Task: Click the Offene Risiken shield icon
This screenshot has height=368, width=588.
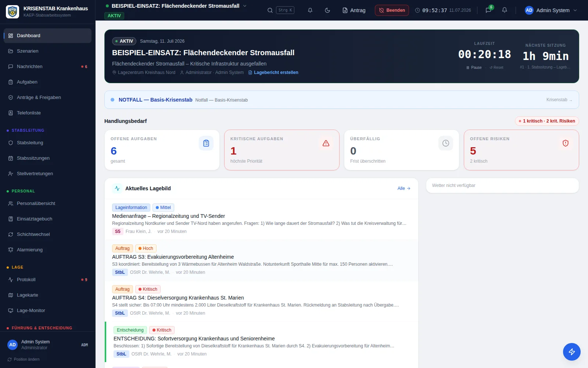Action: (x=566, y=143)
